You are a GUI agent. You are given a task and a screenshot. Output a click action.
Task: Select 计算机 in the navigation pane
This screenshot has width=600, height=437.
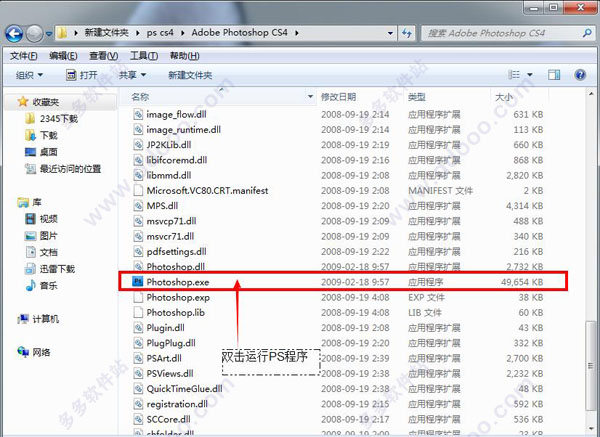[46, 319]
